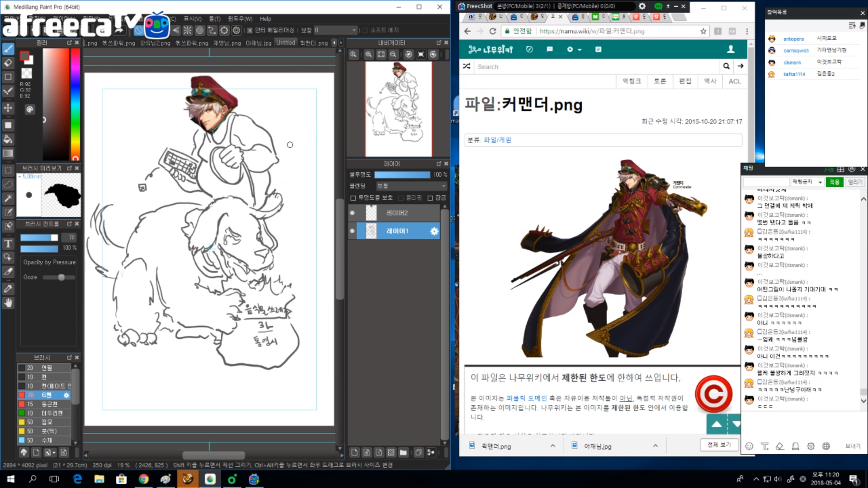Click the 파일/게임 category link
The image size is (868, 488).
point(497,140)
